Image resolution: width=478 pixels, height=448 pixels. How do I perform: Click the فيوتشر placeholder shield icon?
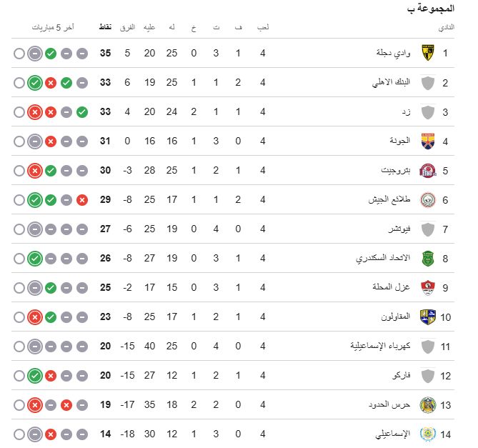coord(427,229)
